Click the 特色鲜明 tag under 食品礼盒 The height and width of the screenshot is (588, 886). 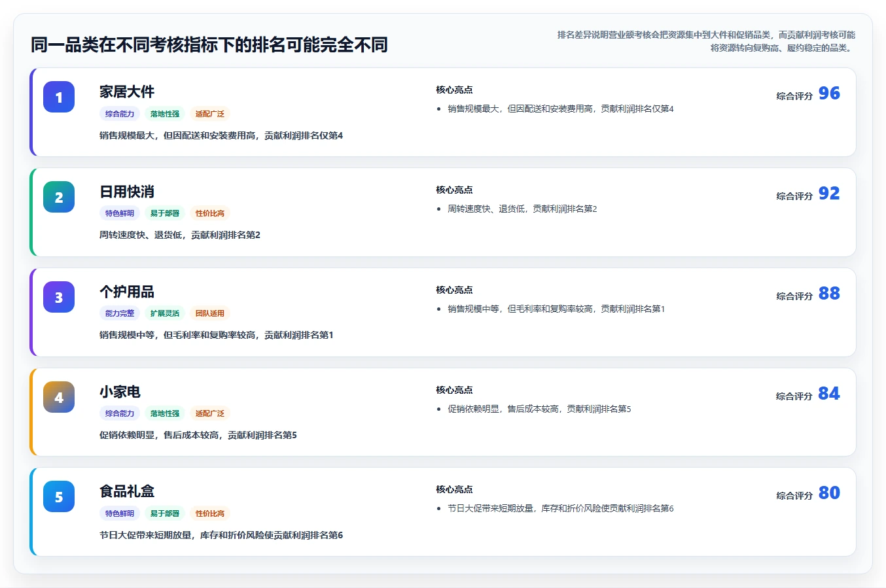(120, 513)
